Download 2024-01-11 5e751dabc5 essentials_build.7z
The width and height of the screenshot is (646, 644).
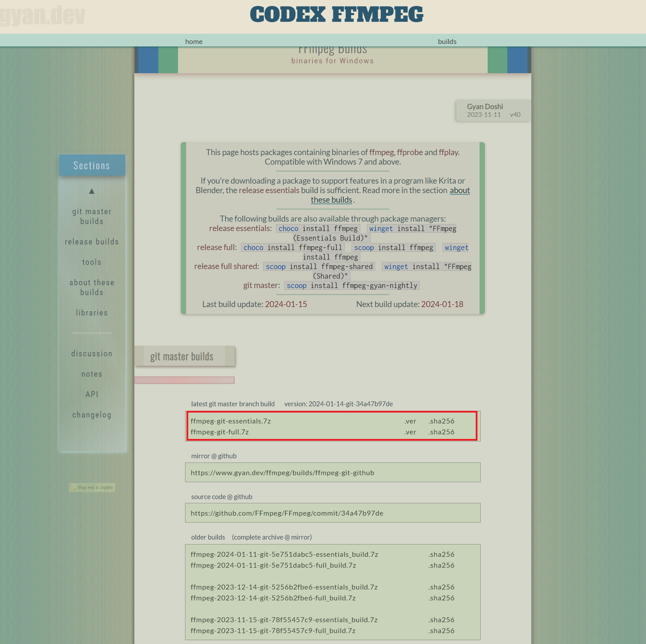(284, 554)
